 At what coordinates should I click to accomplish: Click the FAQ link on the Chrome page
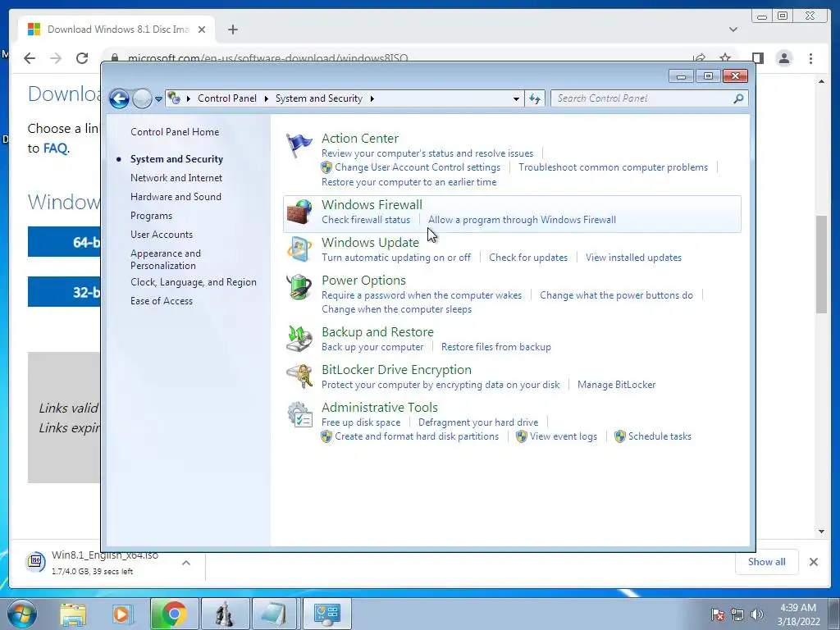pos(55,148)
